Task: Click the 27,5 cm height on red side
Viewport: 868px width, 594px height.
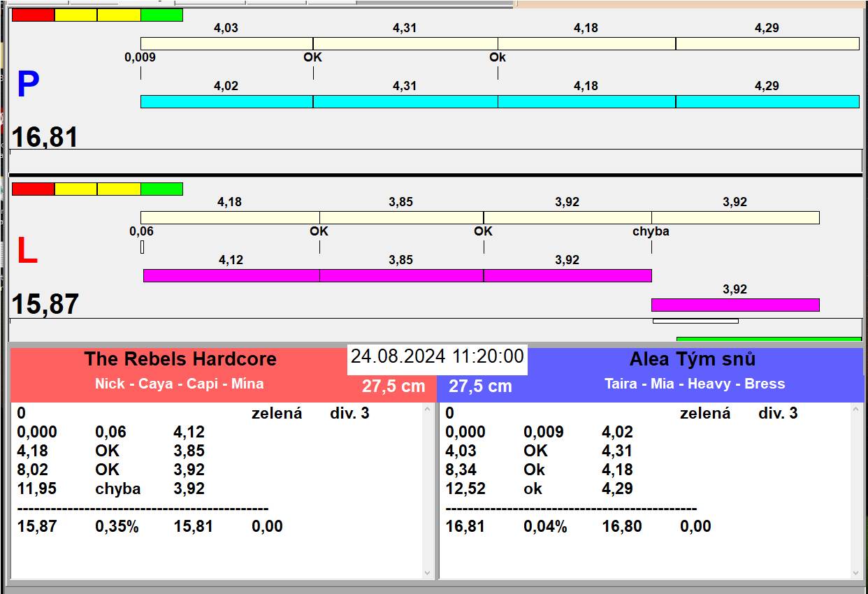Action: pyautogui.click(x=393, y=386)
